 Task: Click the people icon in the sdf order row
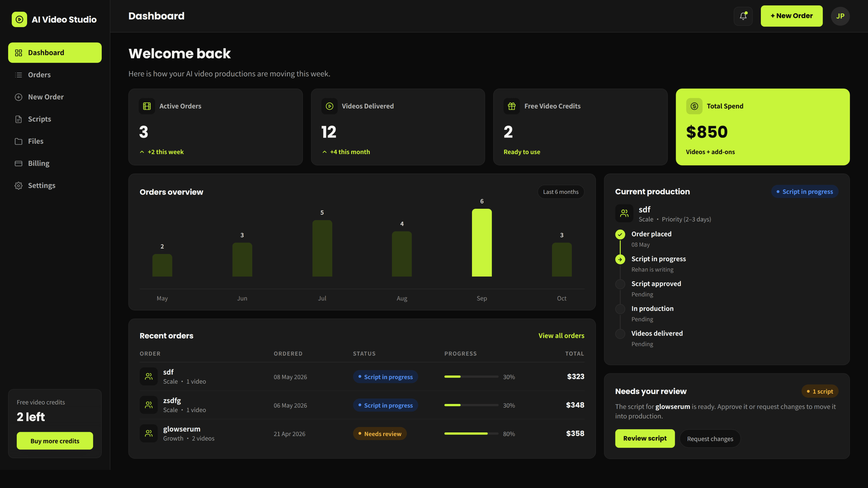149,376
